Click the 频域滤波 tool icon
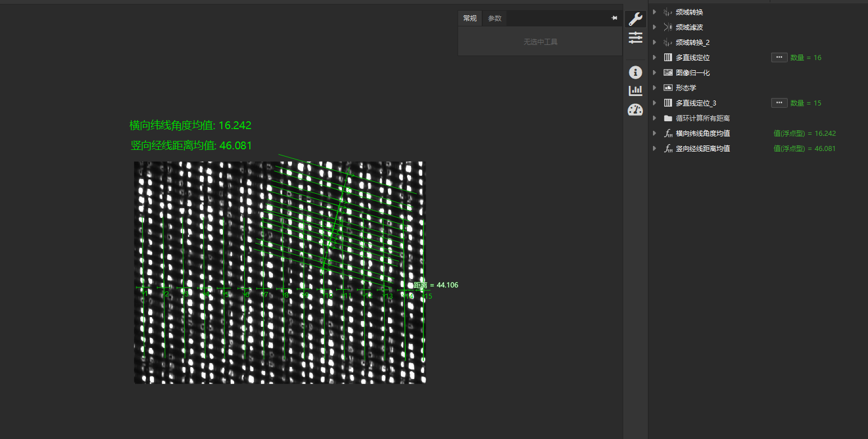This screenshot has height=439, width=868. click(668, 27)
